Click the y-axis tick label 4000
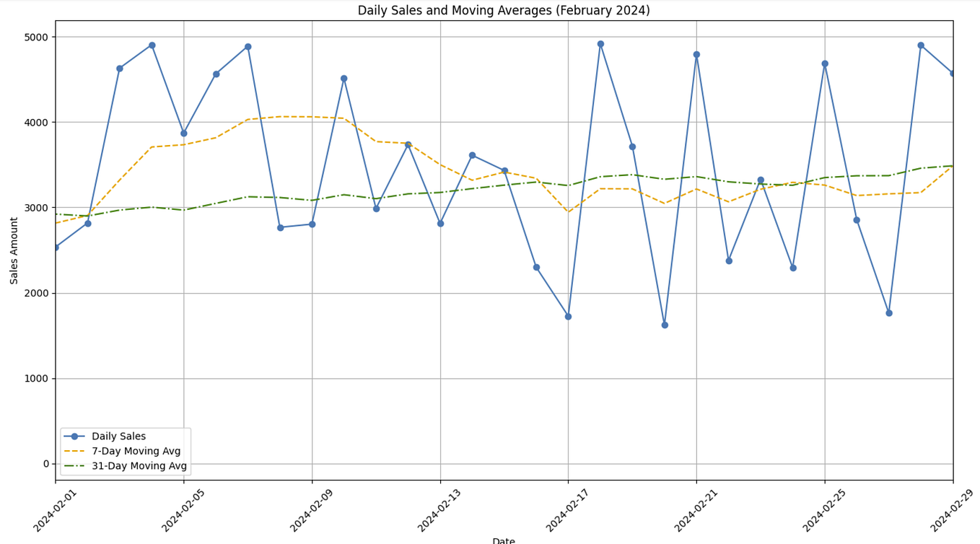 (36, 122)
